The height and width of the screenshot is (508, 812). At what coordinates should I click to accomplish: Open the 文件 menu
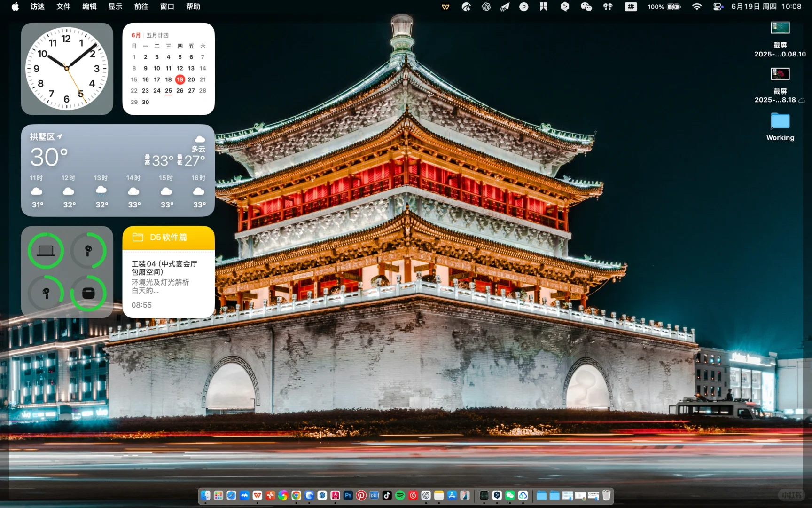[x=63, y=7]
